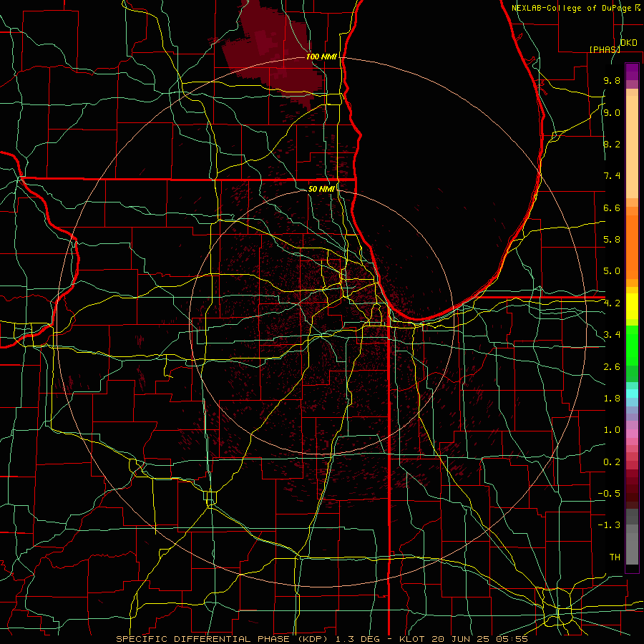This screenshot has width=644, height=644.
Task: Click the 4.2 value on the color scale
Action: pyautogui.click(x=612, y=303)
